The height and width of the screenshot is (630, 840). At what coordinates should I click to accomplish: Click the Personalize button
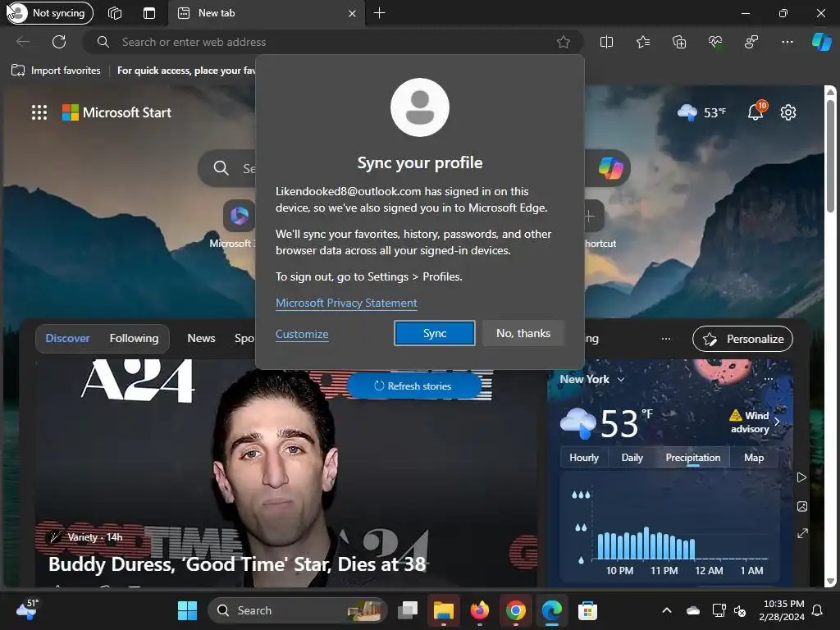[742, 339]
